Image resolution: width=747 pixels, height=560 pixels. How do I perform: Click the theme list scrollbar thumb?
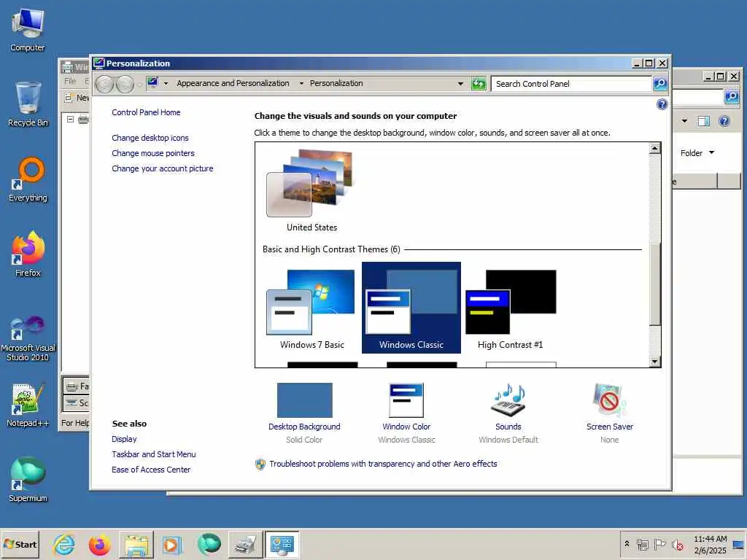655,284
